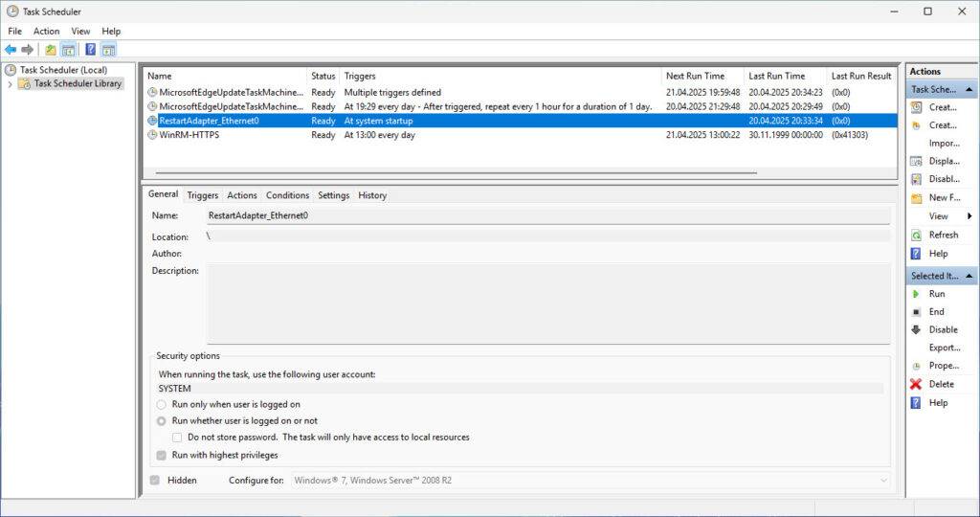980x517 pixels.
Task: Click the Name field showing RestartAdapter_Ethernet0
Action: [x=548, y=215]
